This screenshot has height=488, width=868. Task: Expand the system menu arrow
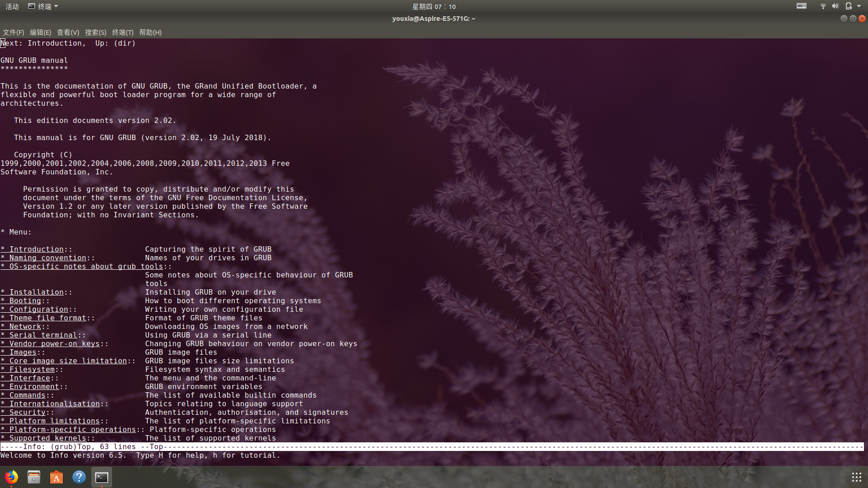pos(859,6)
